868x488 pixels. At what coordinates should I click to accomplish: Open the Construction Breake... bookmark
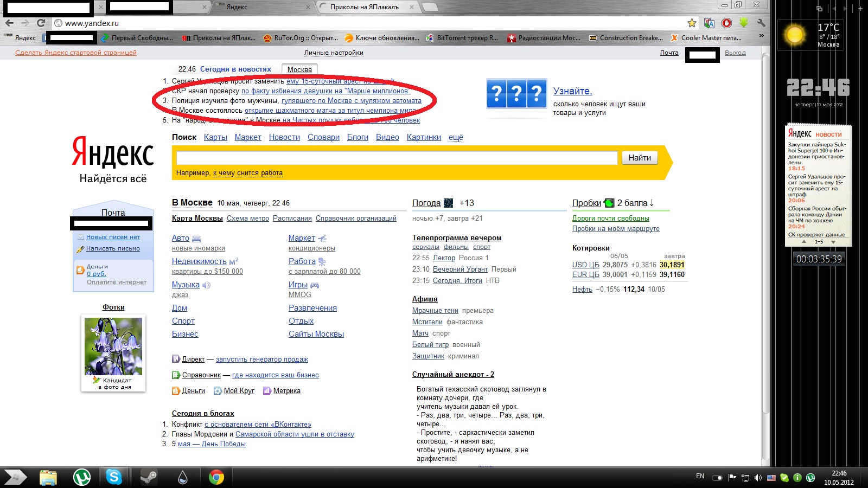click(x=626, y=38)
